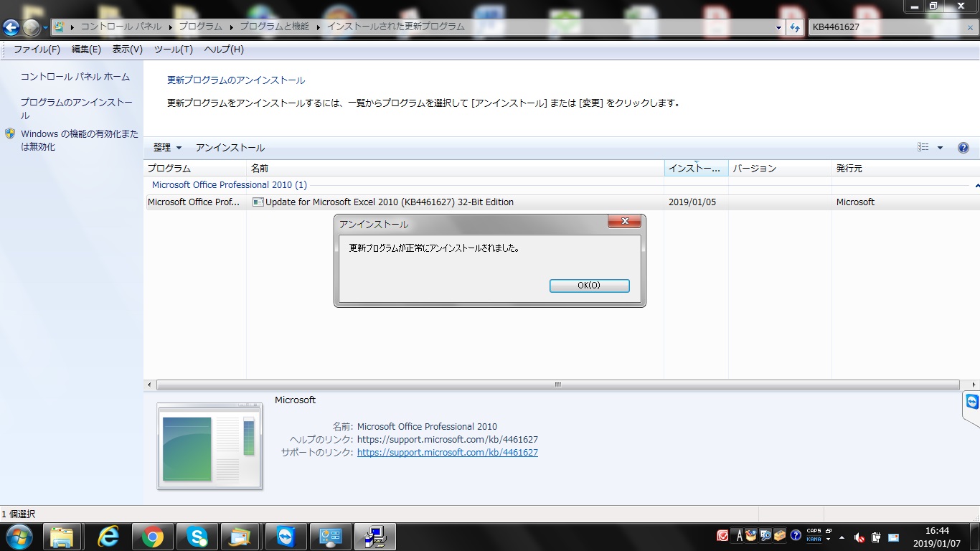
Task: Clear the KB4461627 search with the X
Action: click(x=970, y=27)
